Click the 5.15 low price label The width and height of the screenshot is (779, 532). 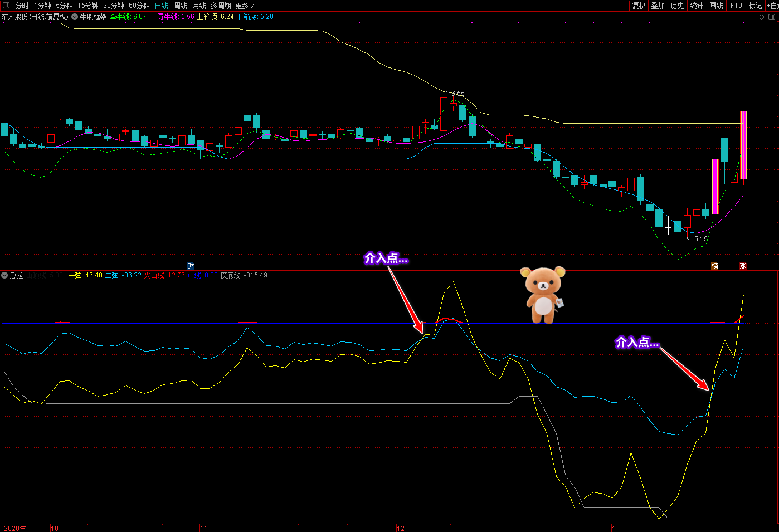tap(700, 239)
